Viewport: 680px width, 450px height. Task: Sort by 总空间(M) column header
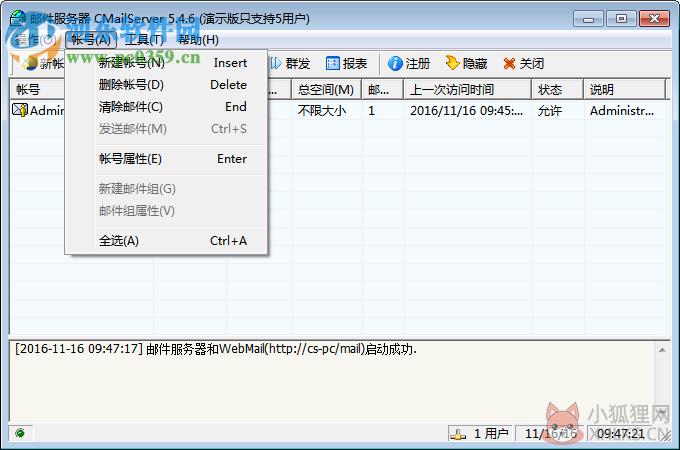(x=326, y=90)
